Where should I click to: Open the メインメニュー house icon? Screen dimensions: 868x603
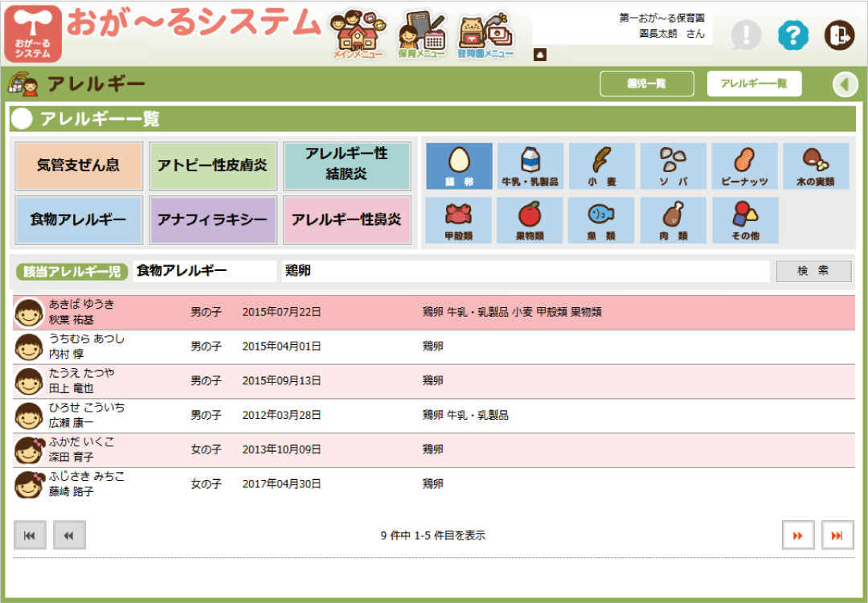tap(358, 35)
